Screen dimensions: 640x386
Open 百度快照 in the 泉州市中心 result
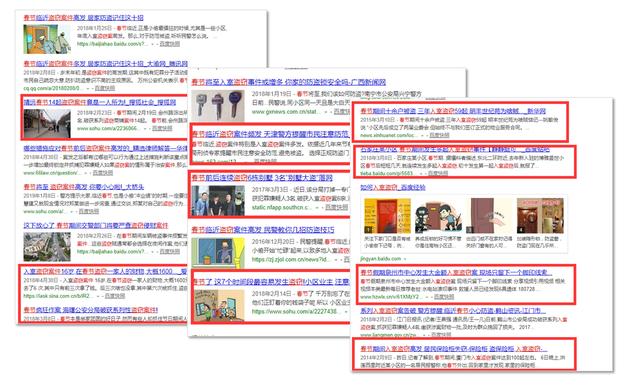[443, 297]
